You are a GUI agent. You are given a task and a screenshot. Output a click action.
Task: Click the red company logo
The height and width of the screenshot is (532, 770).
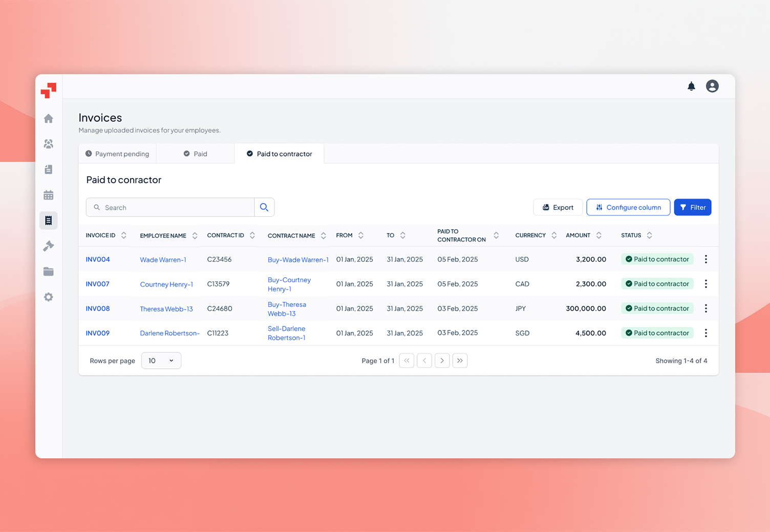pos(49,91)
